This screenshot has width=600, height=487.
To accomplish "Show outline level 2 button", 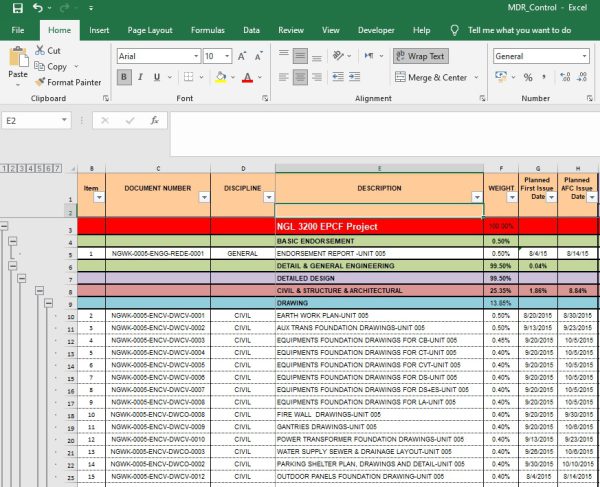I will (13, 168).
